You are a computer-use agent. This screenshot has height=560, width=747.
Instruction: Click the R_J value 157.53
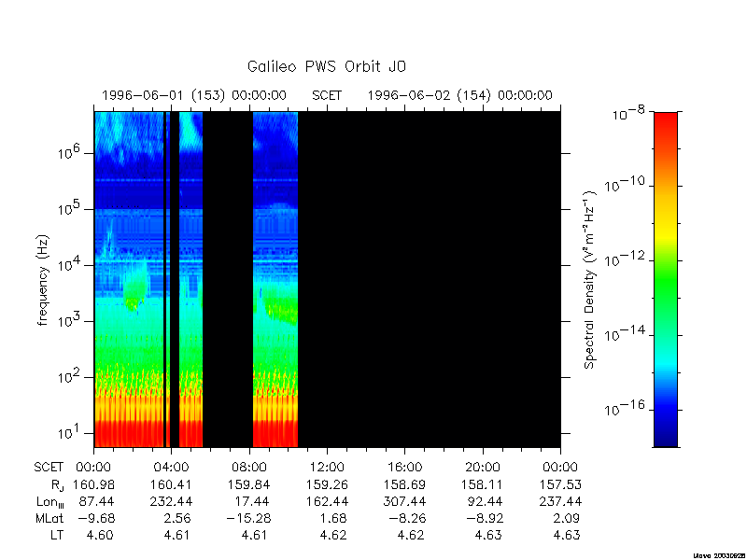point(560,484)
